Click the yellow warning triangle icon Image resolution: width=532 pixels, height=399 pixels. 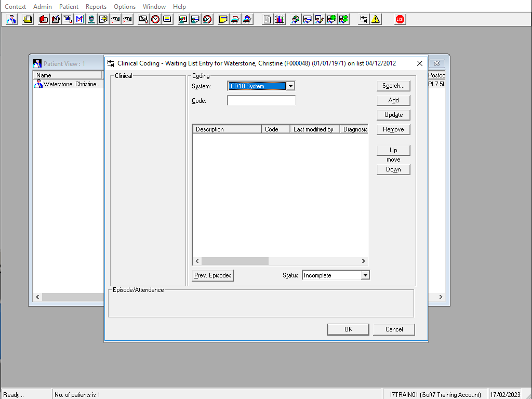(376, 19)
